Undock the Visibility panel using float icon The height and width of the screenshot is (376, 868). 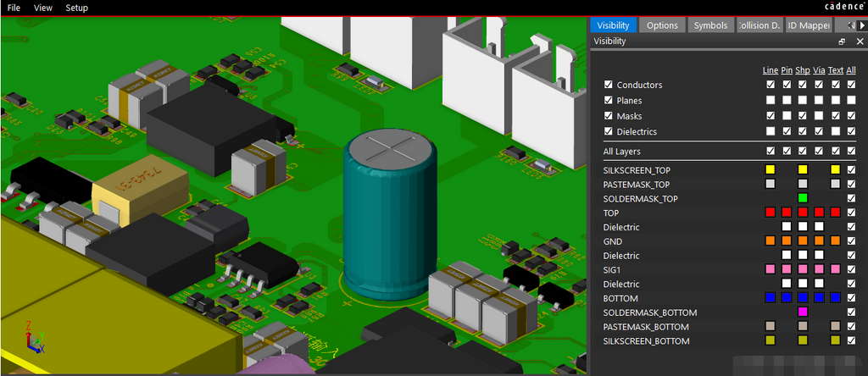tap(842, 41)
